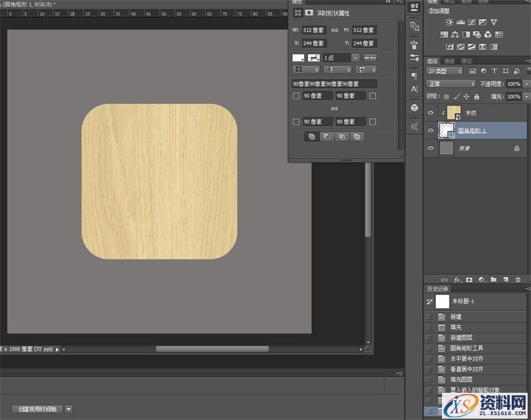531x420 pixels.
Task: Open the 3D panel cube icon
Action: 414,107
